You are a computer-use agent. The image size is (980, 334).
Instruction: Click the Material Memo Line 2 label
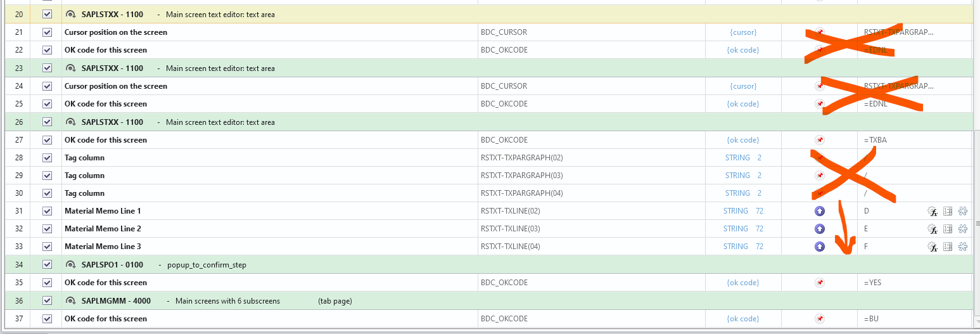pos(103,228)
